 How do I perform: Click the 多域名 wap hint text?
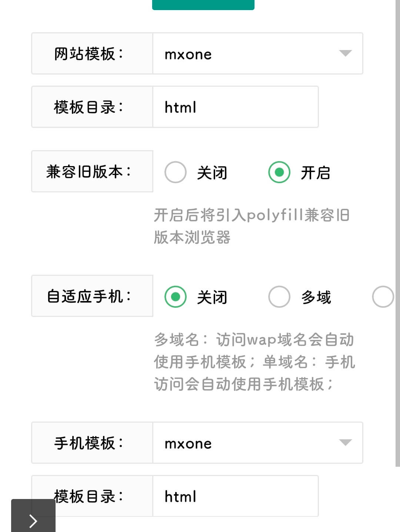pos(254,362)
